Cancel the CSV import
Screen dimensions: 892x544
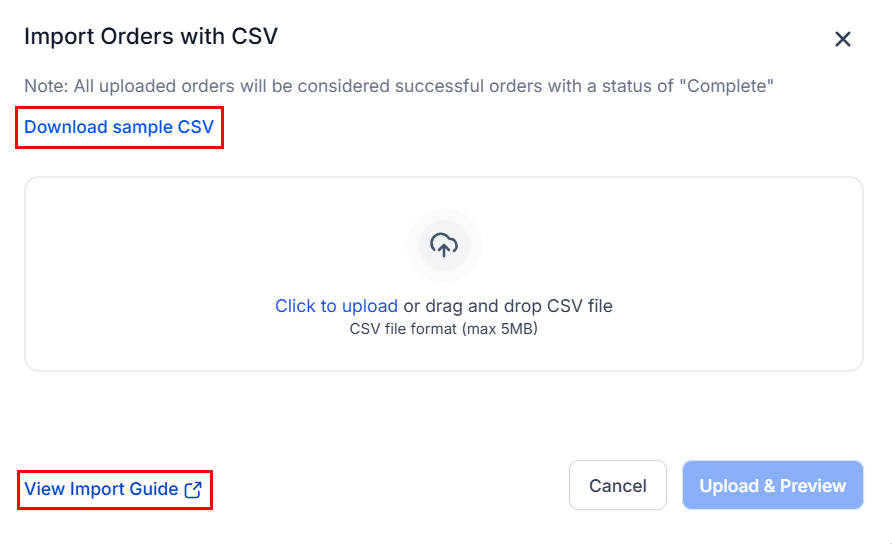click(x=618, y=485)
